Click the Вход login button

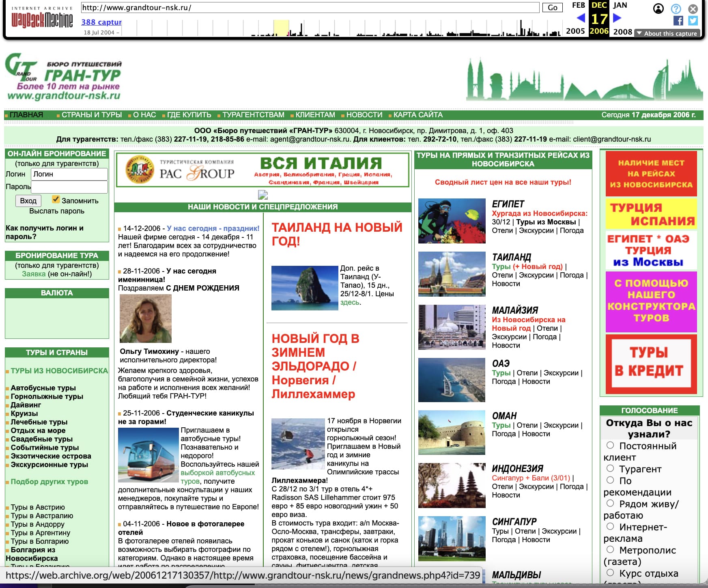click(x=28, y=201)
